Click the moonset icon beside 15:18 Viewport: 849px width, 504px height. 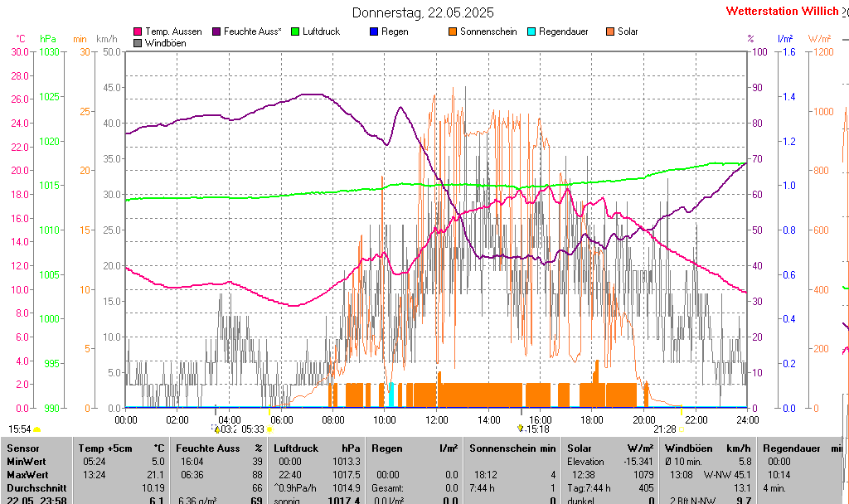(x=521, y=429)
